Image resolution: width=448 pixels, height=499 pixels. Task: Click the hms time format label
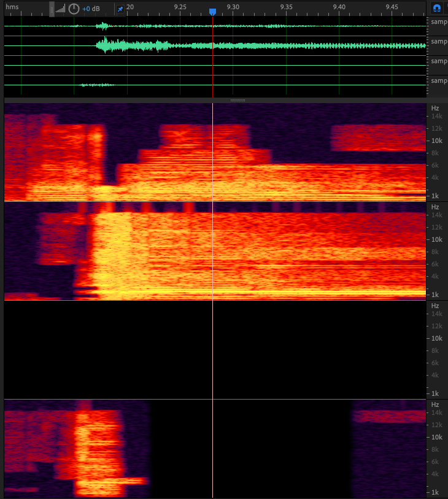click(x=12, y=7)
